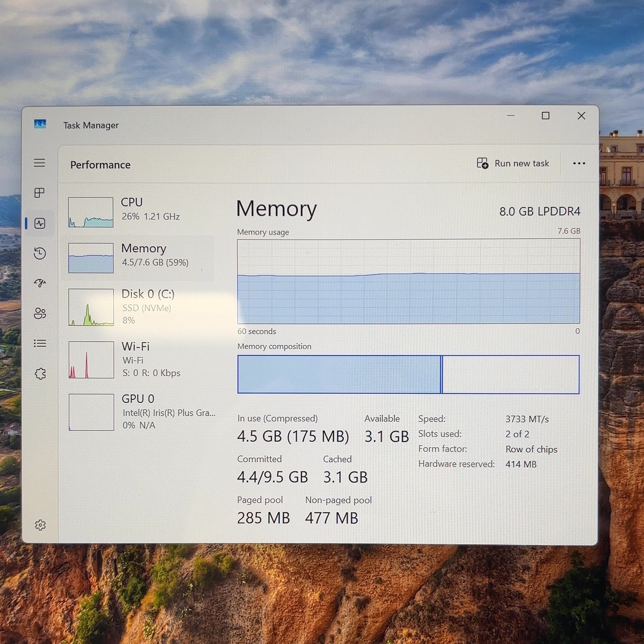Select the Wi-Fi performance entry
644x644 pixels.
click(139, 359)
